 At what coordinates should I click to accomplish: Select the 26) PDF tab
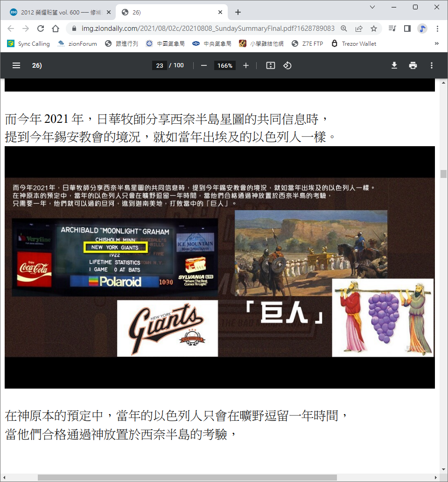(x=172, y=12)
